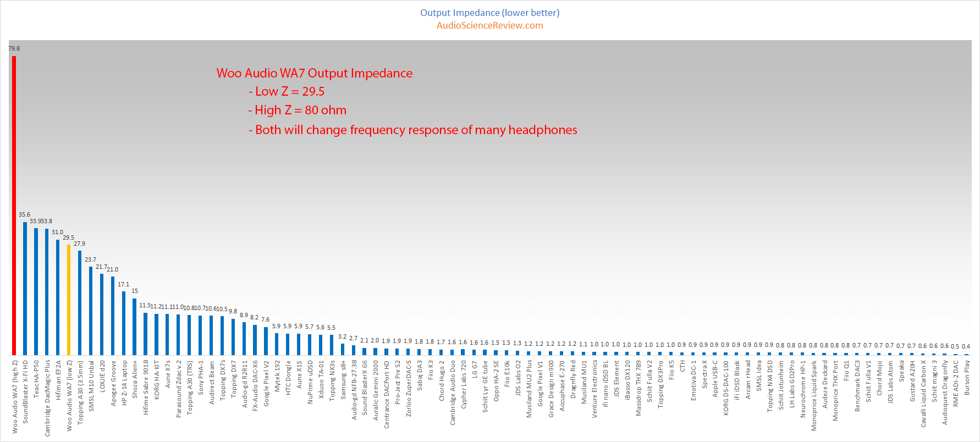Select the '- Low Z = 29.5' annotation line
980x442 pixels.
pyautogui.click(x=287, y=91)
